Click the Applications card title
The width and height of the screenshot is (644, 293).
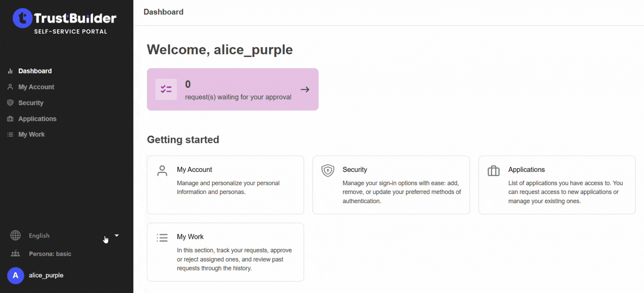(x=526, y=170)
